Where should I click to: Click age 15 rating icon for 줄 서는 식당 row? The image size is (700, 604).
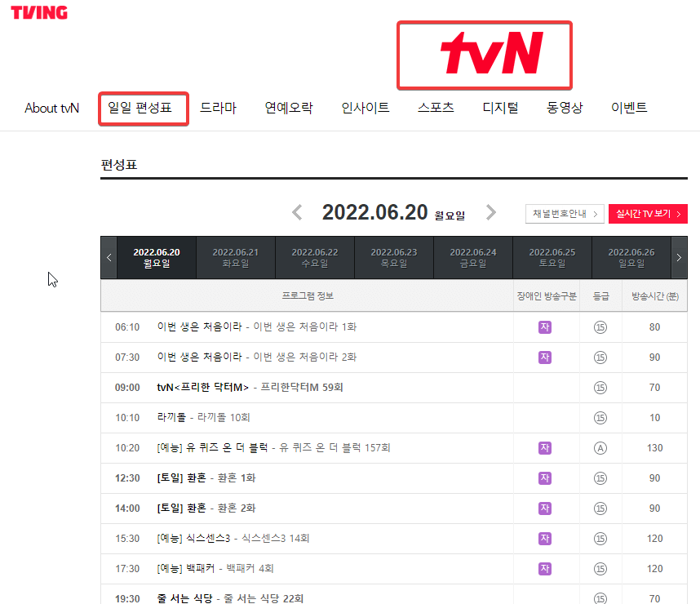[x=600, y=598]
